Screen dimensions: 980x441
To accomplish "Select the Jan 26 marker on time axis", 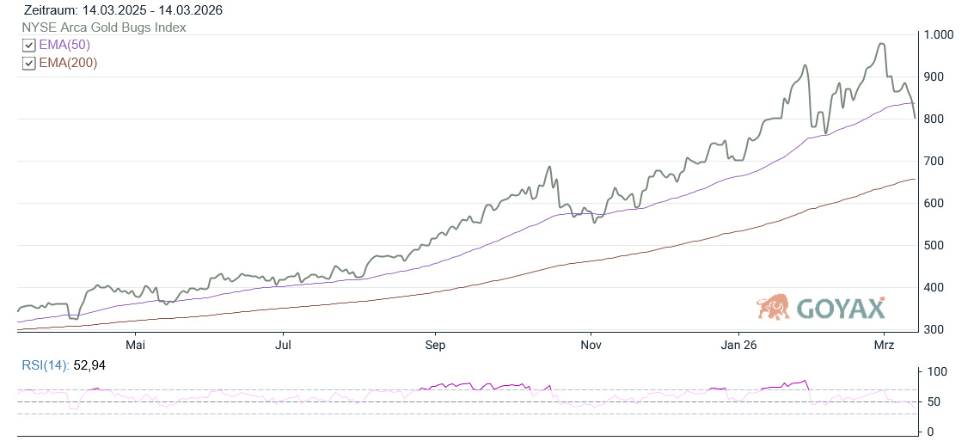I will pyautogui.click(x=738, y=346).
